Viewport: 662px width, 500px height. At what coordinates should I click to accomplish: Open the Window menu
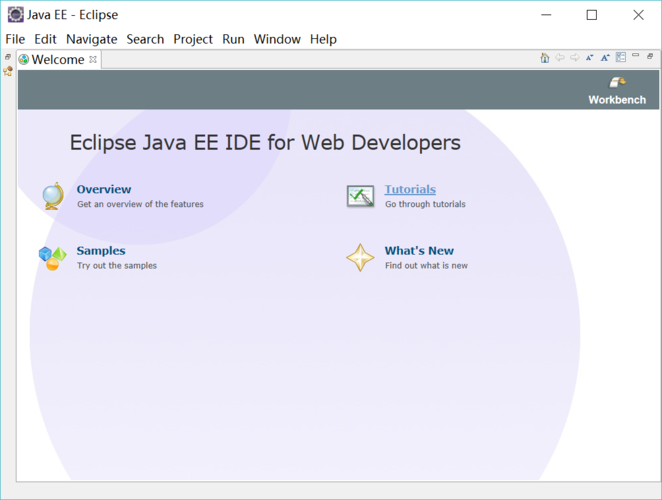point(277,39)
